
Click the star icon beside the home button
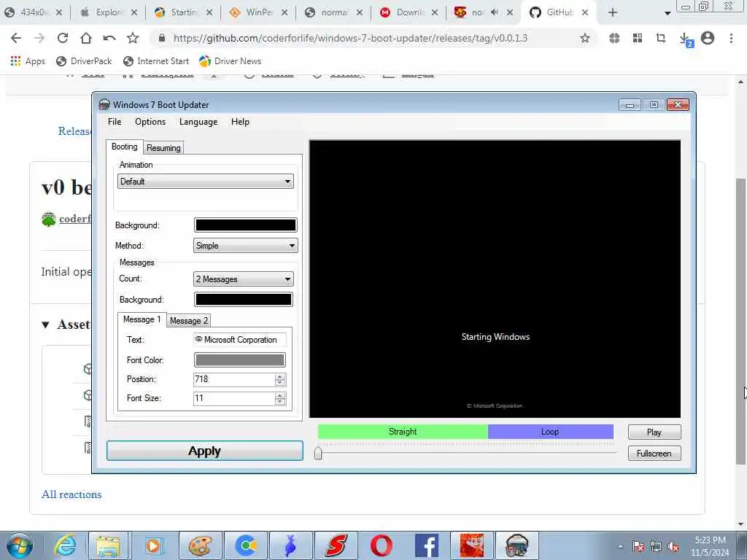point(133,38)
